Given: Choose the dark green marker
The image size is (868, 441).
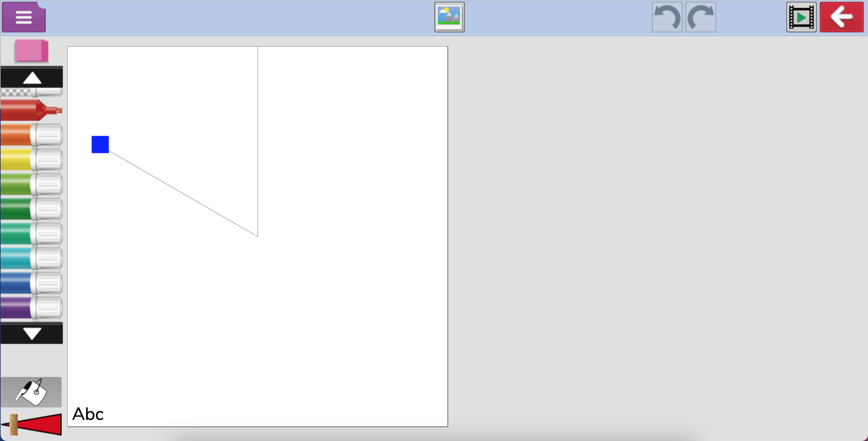Looking at the screenshot, I should pos(31,209).
